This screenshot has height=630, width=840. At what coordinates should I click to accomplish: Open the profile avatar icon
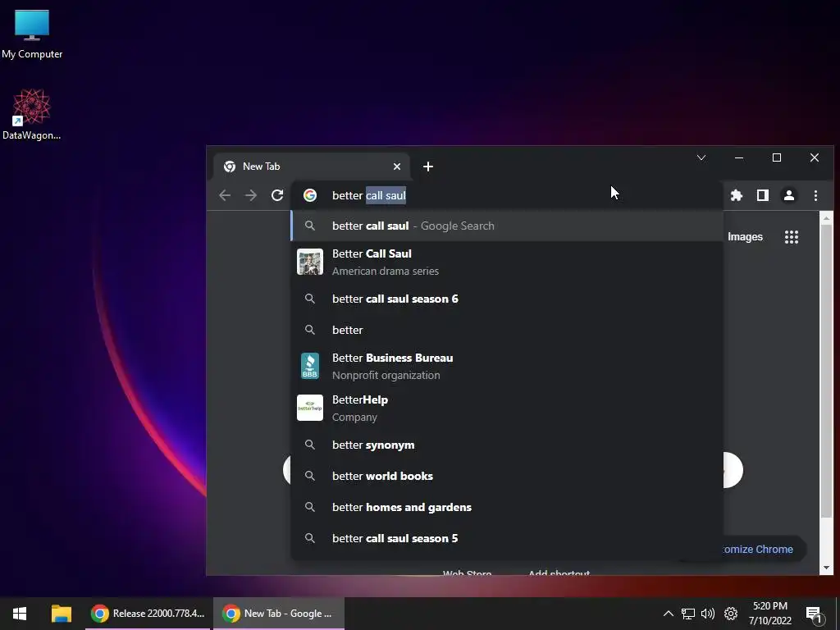pyautogui.click(x=789, y=195)
